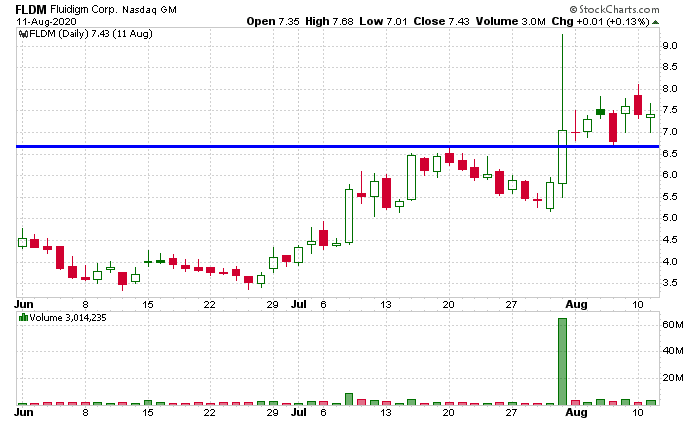The image size is (700, 421).
Task: Click the 11-Aug-2020 date text
Action: pos(46,21)
